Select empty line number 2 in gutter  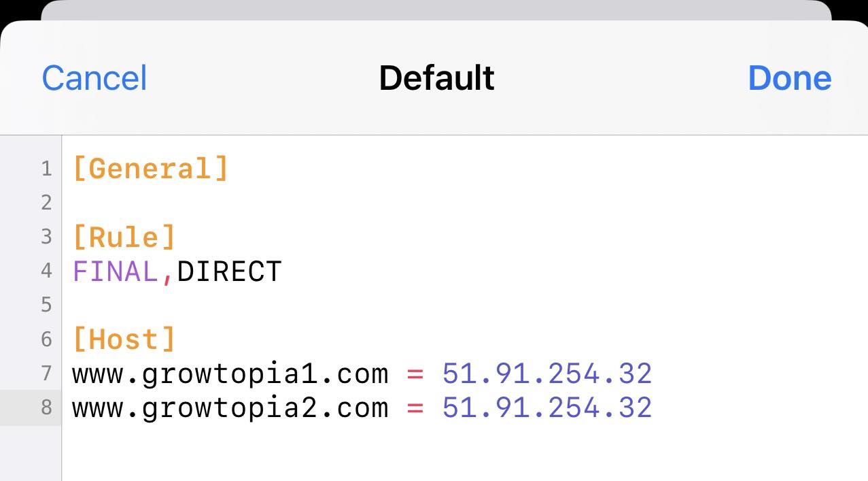46,203
